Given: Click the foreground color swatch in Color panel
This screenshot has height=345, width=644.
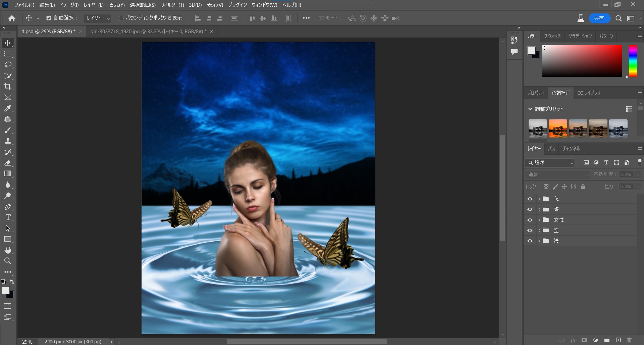Looking at the screenshot, I should [531, 50].
